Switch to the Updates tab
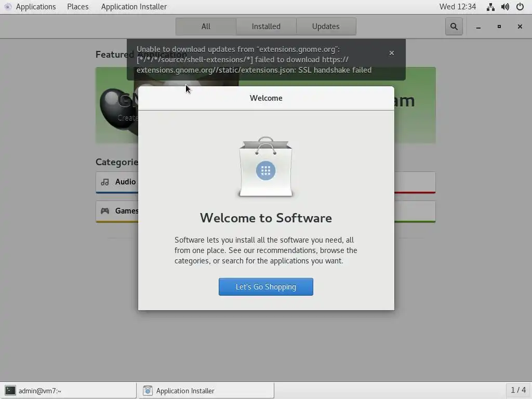The height and width of the screenshot is (399, 532). (x=326, y=26)
